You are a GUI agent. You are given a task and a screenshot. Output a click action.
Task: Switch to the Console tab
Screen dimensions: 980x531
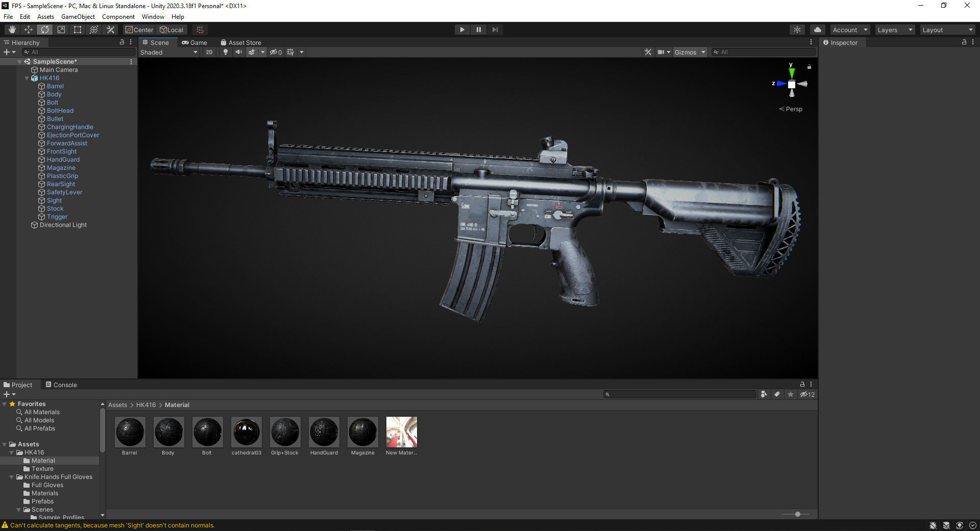pyautogui.click(x=61, y=385)
